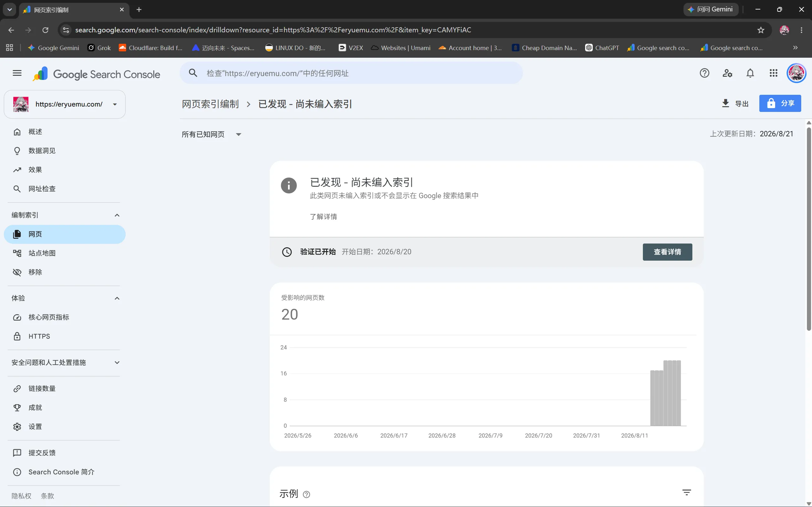Screen dimensions: 812x507
Task: Open the Chrome profile avatar in toolbar
Action: pyautogui.click(x=784, y=30)
